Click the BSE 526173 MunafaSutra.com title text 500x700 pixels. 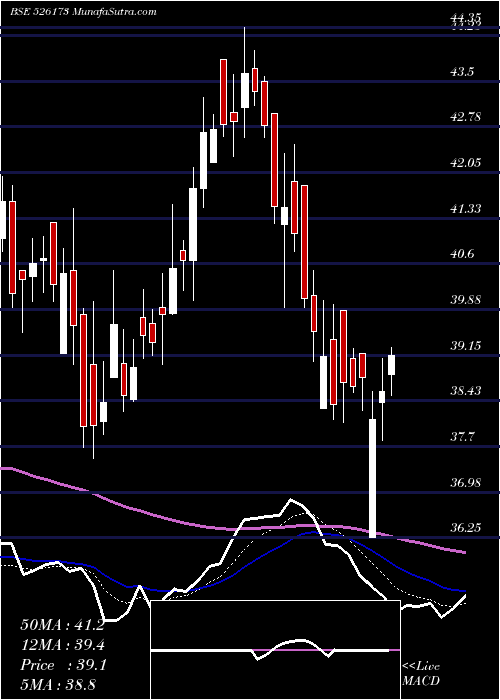click(83, 12)
